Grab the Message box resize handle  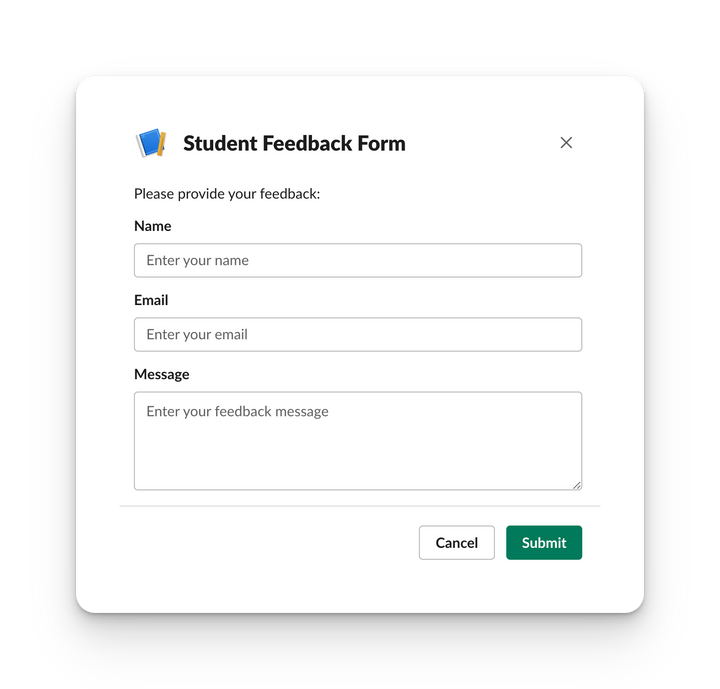pyautogui.click(x=577, y=485)
